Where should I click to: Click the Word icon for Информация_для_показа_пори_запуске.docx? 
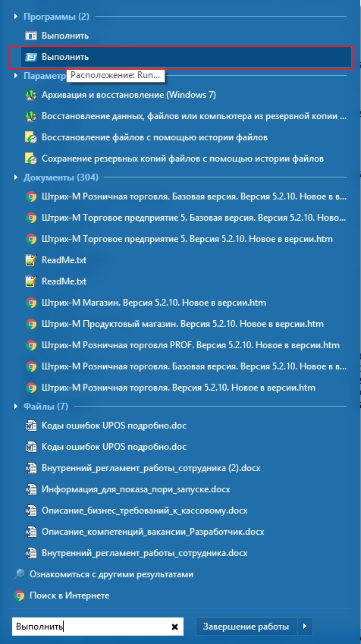(31, 489)
